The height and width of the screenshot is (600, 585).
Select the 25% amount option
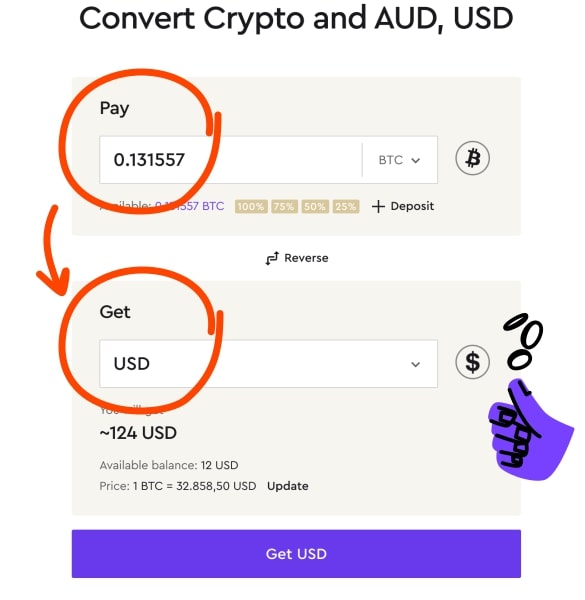tap(345, 207)
